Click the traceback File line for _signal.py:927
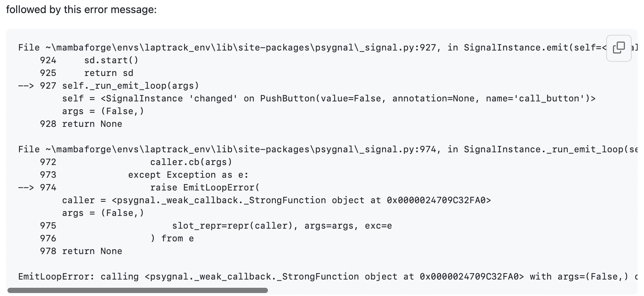This screenshot has height=296, width=644. point(225,48)
